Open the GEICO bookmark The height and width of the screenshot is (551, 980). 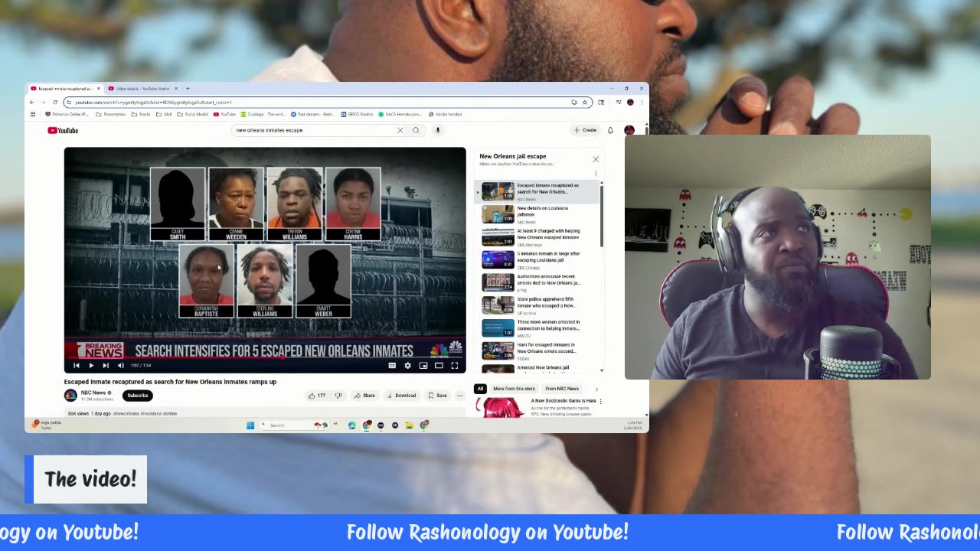(x=358, y=114)
